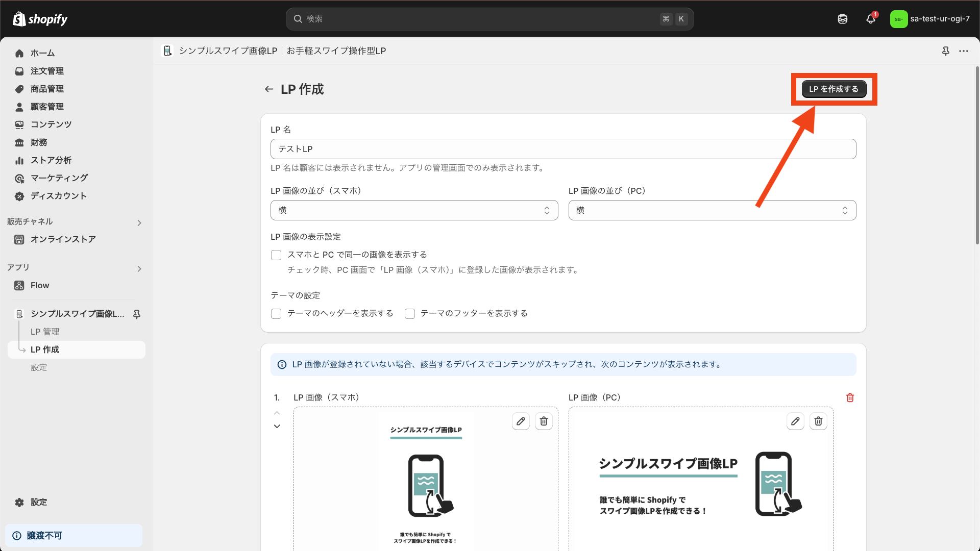Edit the PC LP image with pencil icon
Screen dimensions: 980x551
[x=795, y=421]
